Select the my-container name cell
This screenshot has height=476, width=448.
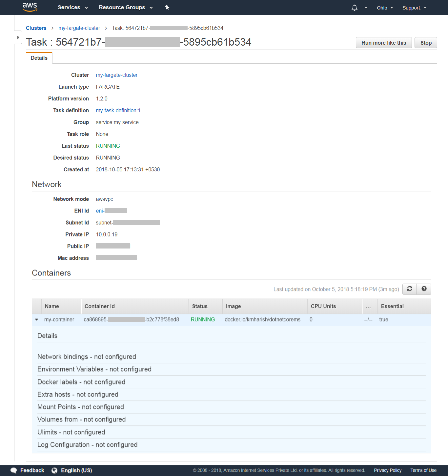tap(59, 320)
